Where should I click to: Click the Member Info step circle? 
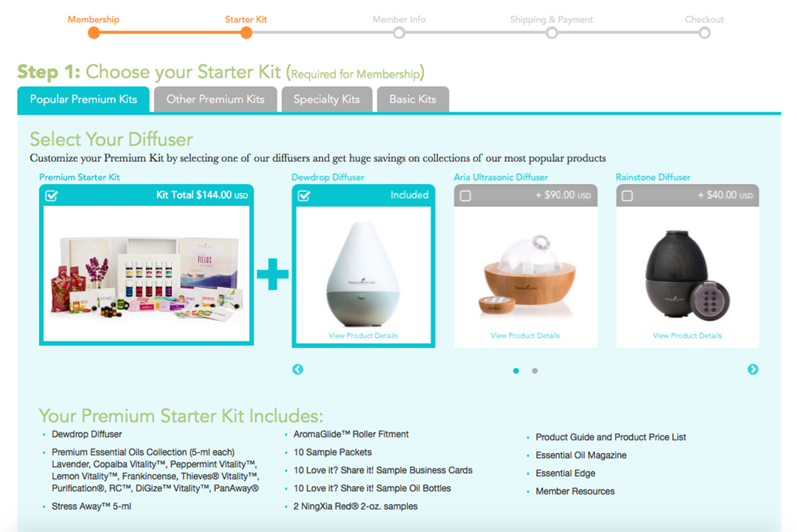(399, 33)
